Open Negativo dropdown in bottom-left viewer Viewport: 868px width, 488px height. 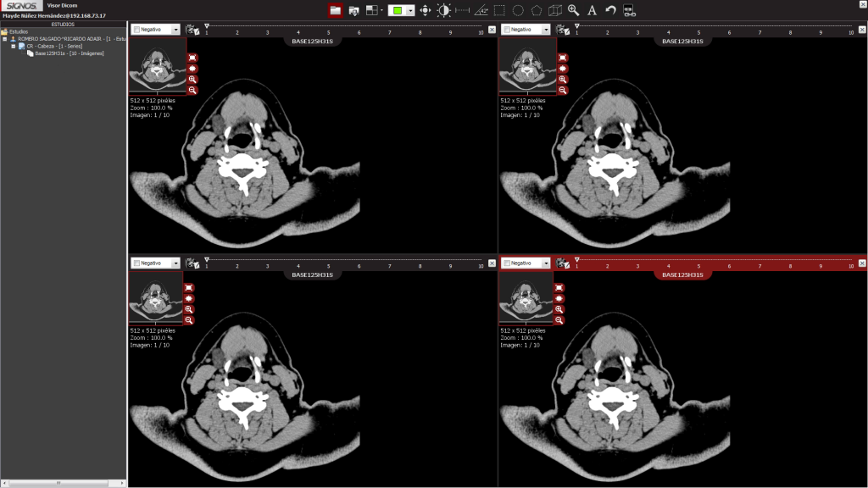pyautogui.click(x=176, y=263)
